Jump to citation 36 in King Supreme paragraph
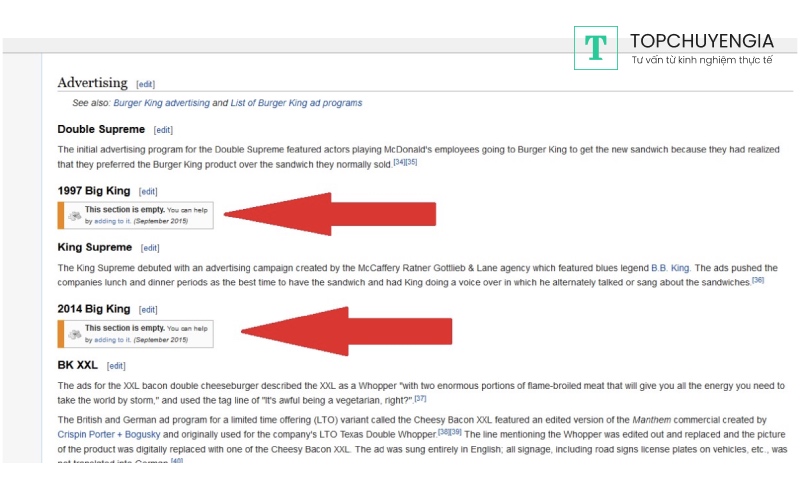This screenshot has height=500, width=800. click(x=757, y=280)
